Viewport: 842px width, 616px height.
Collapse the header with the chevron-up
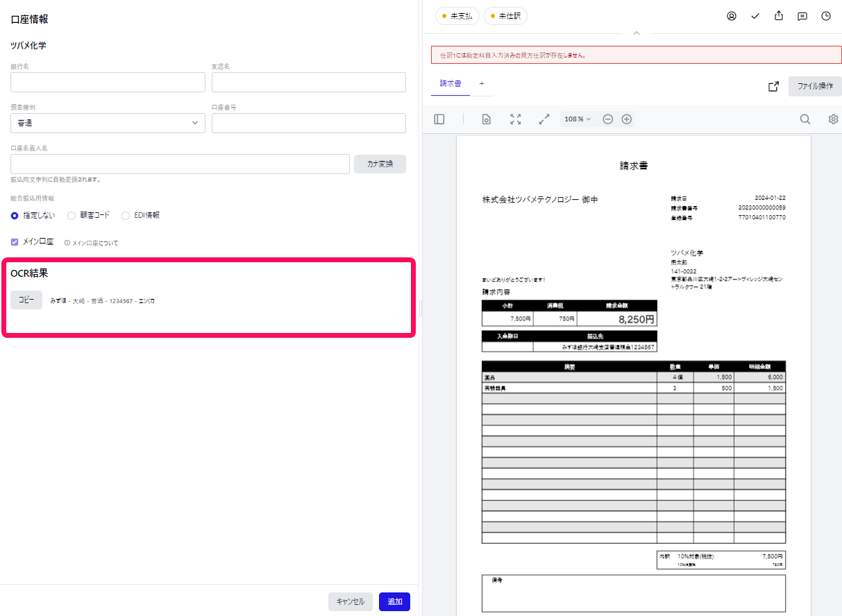pos(637,33)
